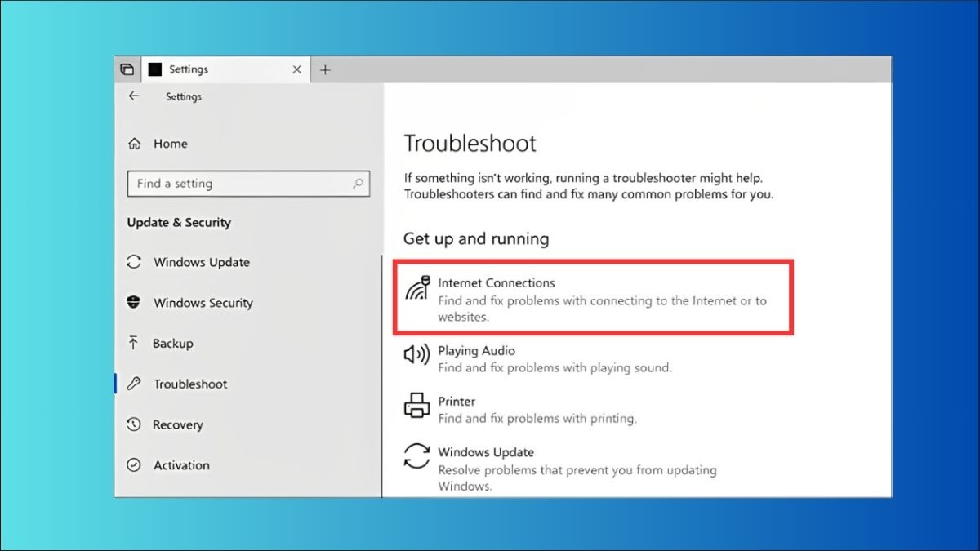This screenshot has height=551, width=980.
Task: Click the Home icon in sidebar
Action: (134, 144)
